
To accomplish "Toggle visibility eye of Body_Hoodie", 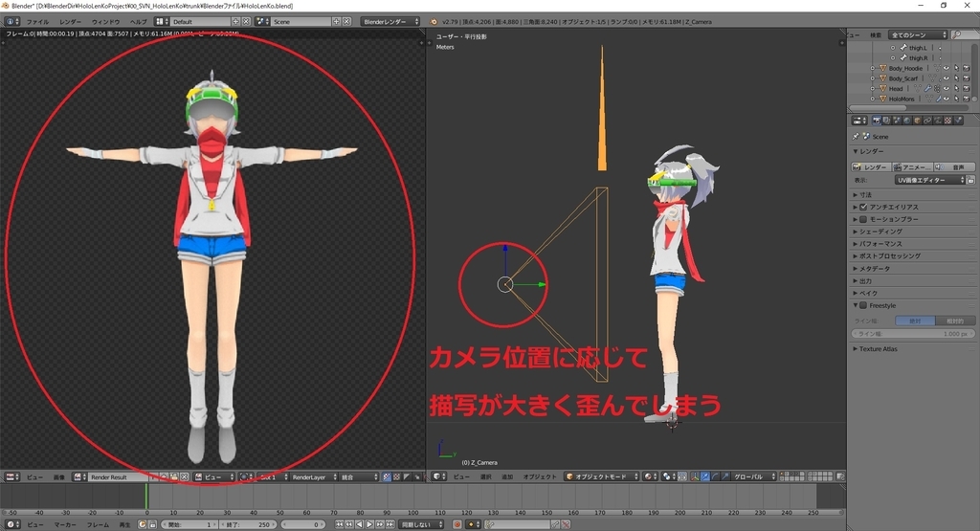I will click(947, 68).
